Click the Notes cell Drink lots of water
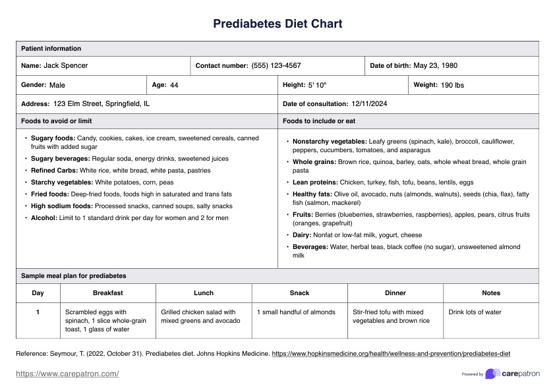 click(x=475, y=312)
